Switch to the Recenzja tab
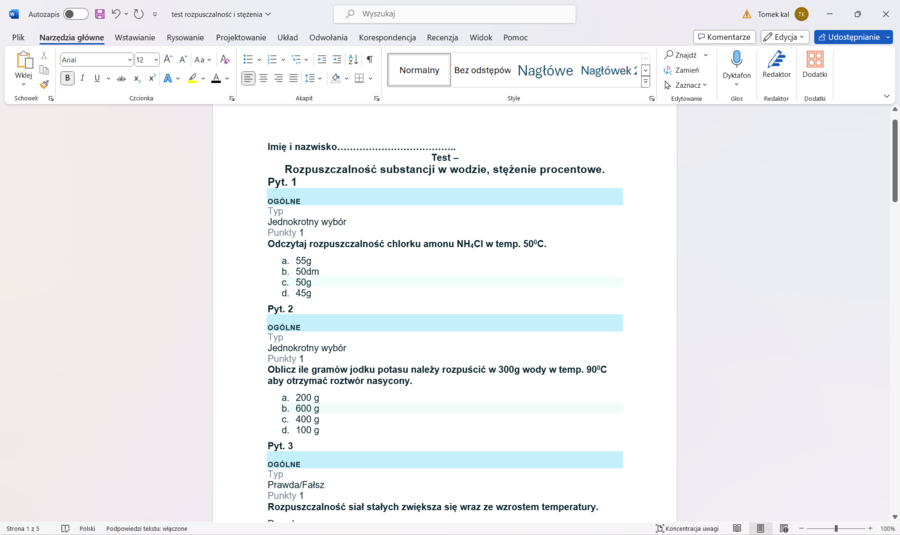 (442, 37)
